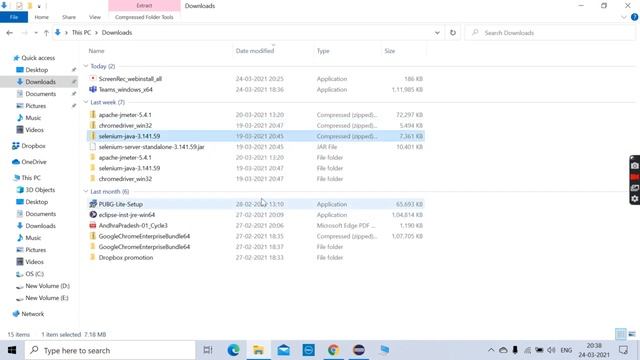Open New Volume (D:) drive
The height and width of the screenshot is (360, 640).
tap(47, 286)
